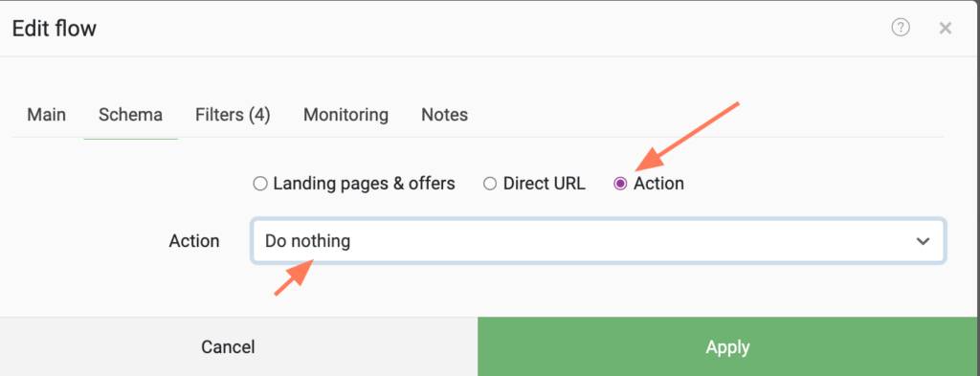Apply the flow settings
The height and width of the screenshot is (376, 980).
pos(728,346)
